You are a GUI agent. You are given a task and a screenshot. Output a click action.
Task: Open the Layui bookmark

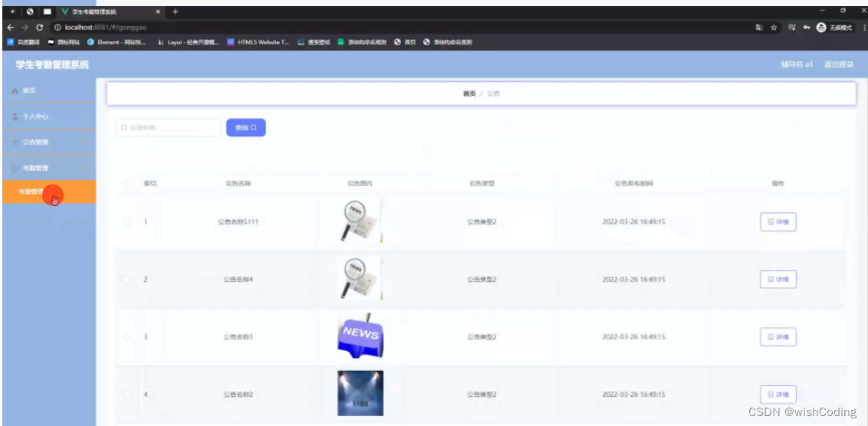(x=188, y=42)
